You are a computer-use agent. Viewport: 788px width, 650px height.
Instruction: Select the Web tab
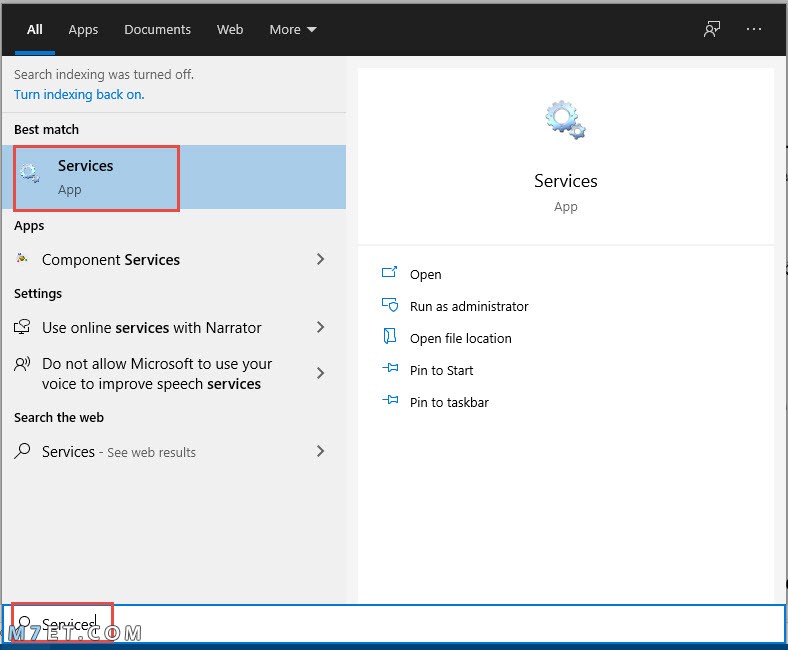coord(230,30)
